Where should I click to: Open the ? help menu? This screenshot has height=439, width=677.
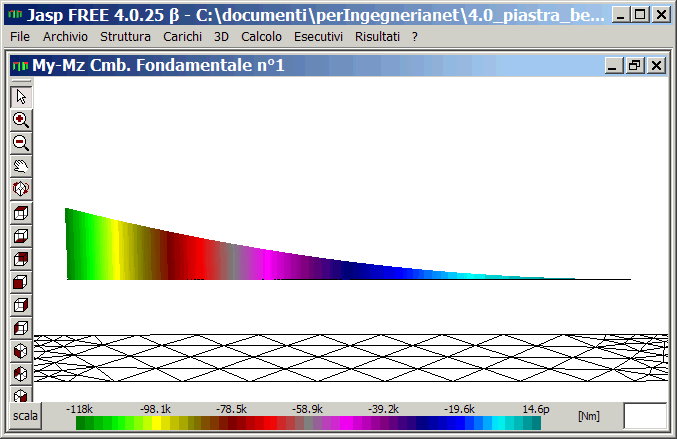pos(414,37)
